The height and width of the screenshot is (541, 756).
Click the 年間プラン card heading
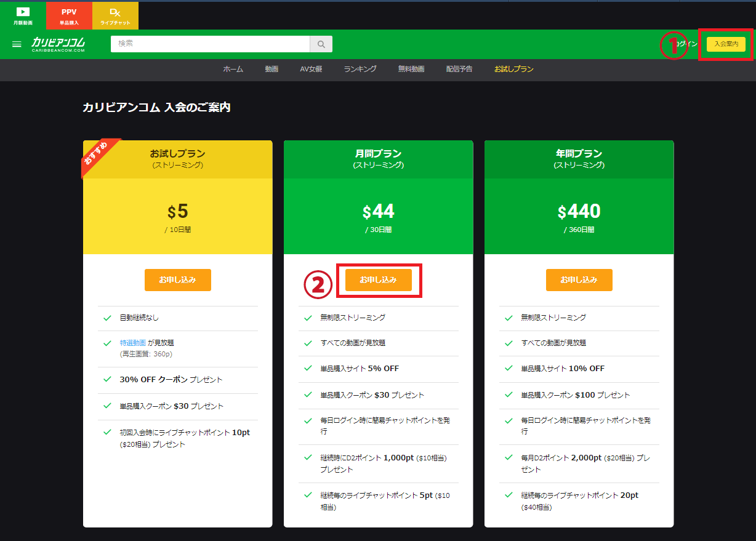tap(579, 154)
